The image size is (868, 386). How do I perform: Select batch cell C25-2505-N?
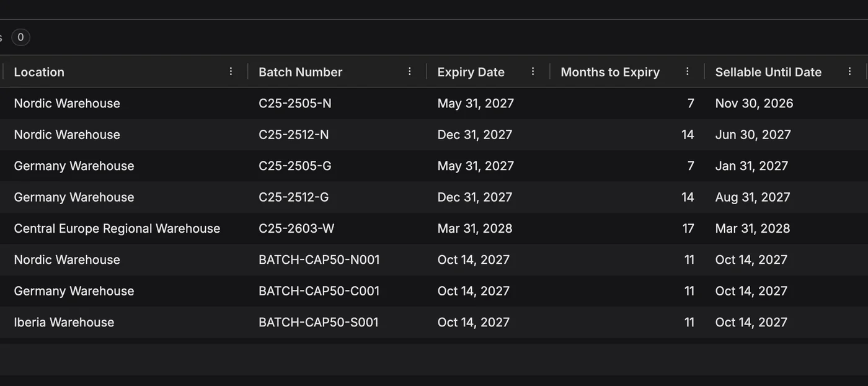click(294, 103)
